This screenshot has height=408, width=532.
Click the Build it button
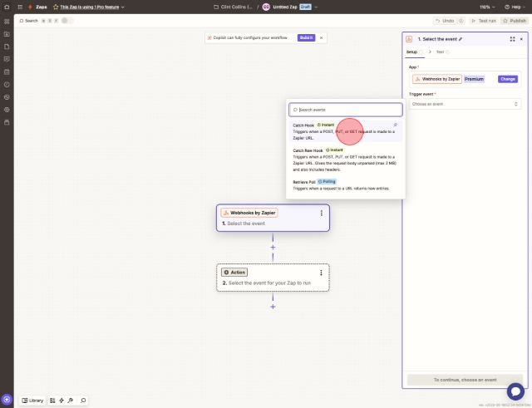click(x=306, y=37)
